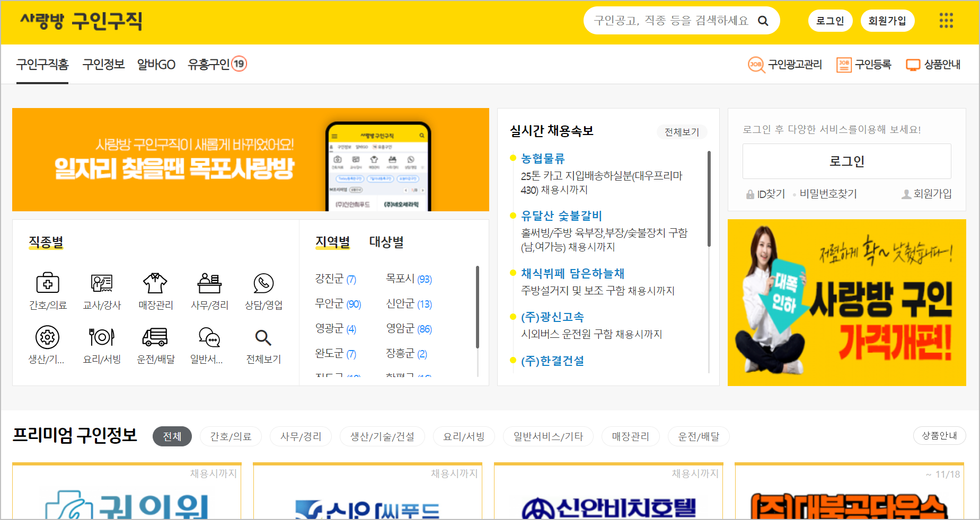Open the 채식뷔페 담은하늘채 listing
Screen dimensions: 980x520
572,273
